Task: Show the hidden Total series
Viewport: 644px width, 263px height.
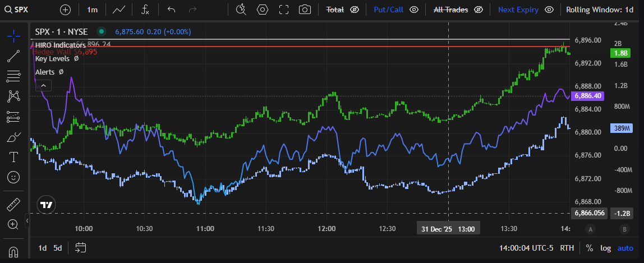Action: [x=354, y=10]
